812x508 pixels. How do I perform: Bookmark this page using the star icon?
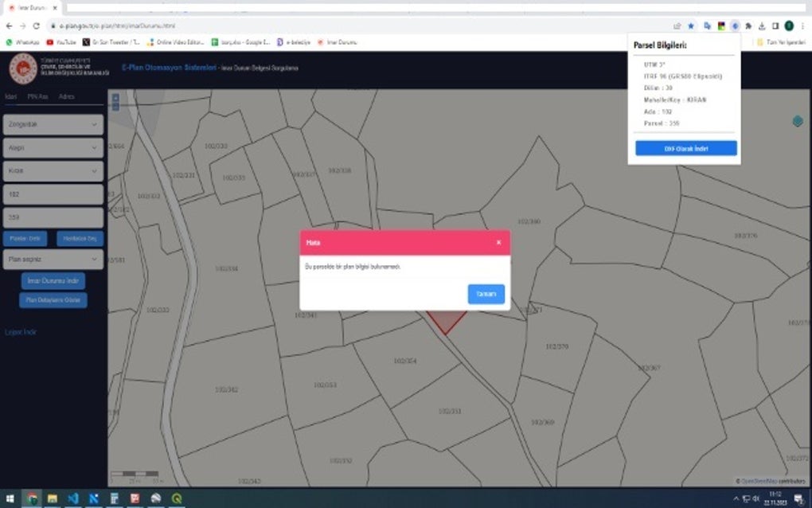coord(691,25)
